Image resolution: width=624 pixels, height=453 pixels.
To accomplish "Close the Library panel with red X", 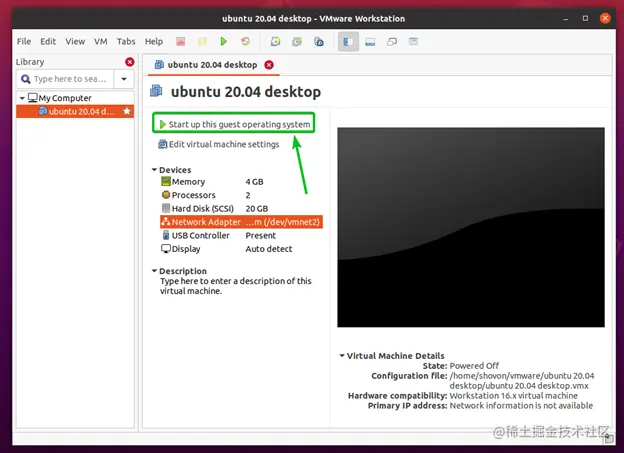I will (129, 62).
